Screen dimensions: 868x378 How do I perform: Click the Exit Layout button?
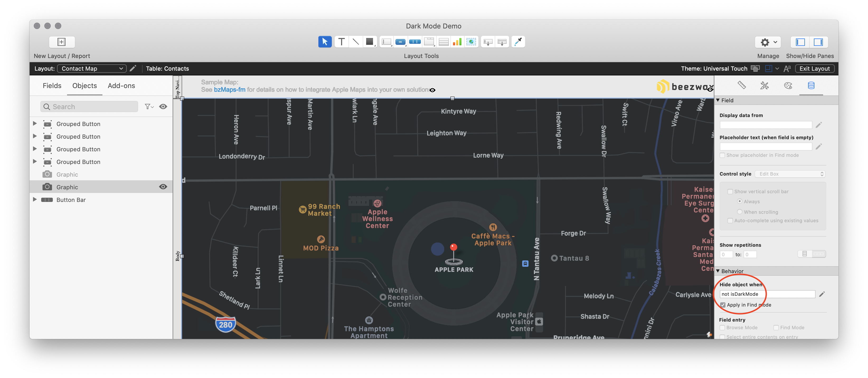814,68
